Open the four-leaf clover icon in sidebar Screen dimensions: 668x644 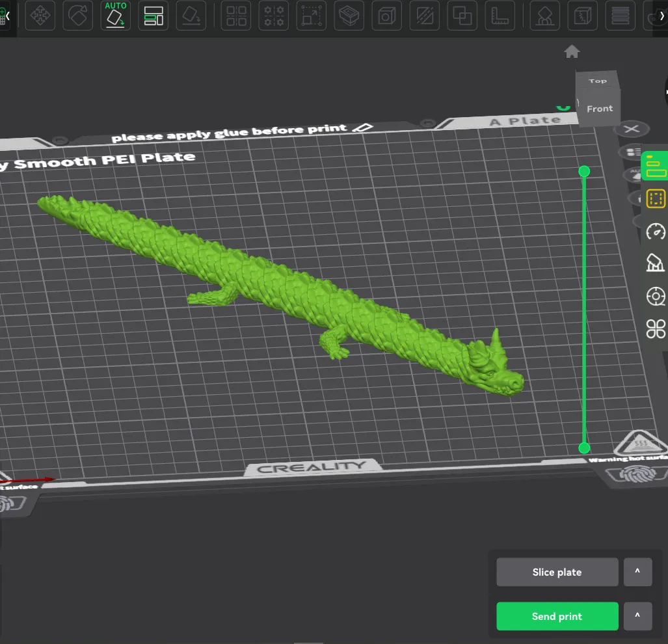click(x=656, y=329)
